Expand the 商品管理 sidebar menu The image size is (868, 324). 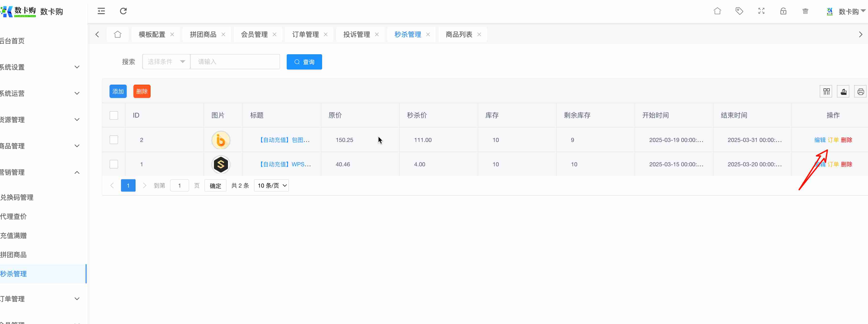click(40, 146)
